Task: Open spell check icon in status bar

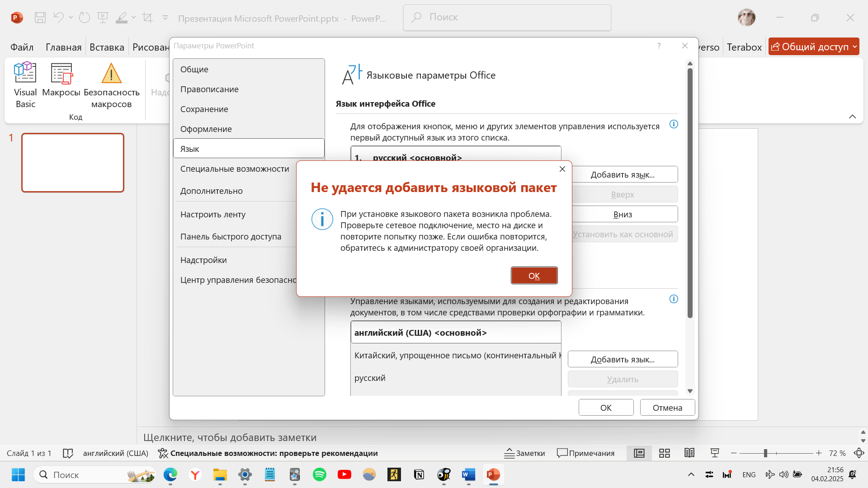Action: point(68,453)
